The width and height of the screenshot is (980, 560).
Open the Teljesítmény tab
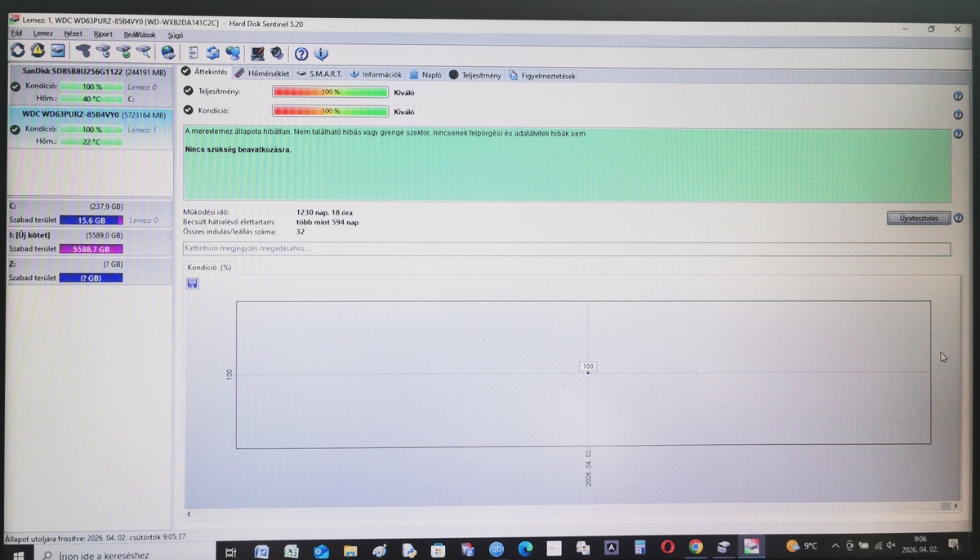point(476,75)
